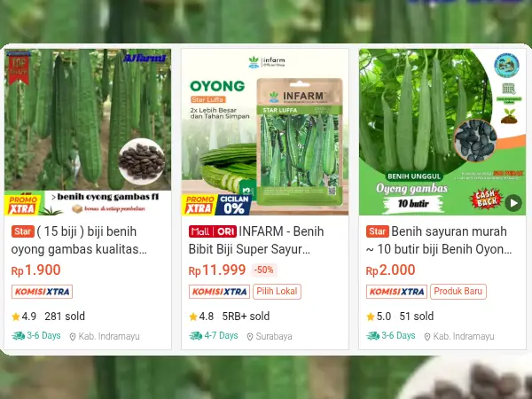Open the Benih sayuran murah 10 butir title
532x399 pixels.
pos(439,240)
